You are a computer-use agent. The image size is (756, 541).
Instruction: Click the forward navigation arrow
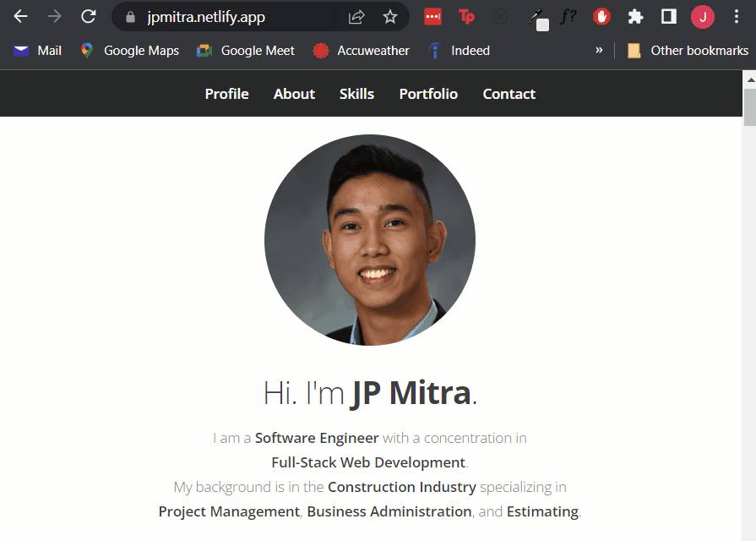click(54, 17)
